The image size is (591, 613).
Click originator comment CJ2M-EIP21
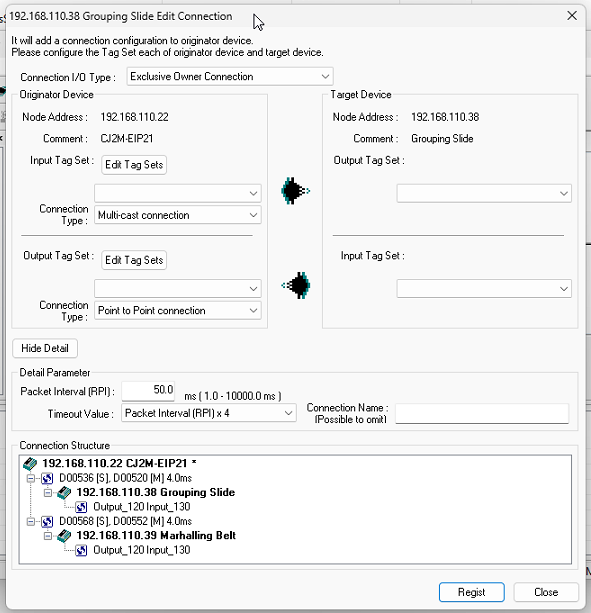point(127,139)
